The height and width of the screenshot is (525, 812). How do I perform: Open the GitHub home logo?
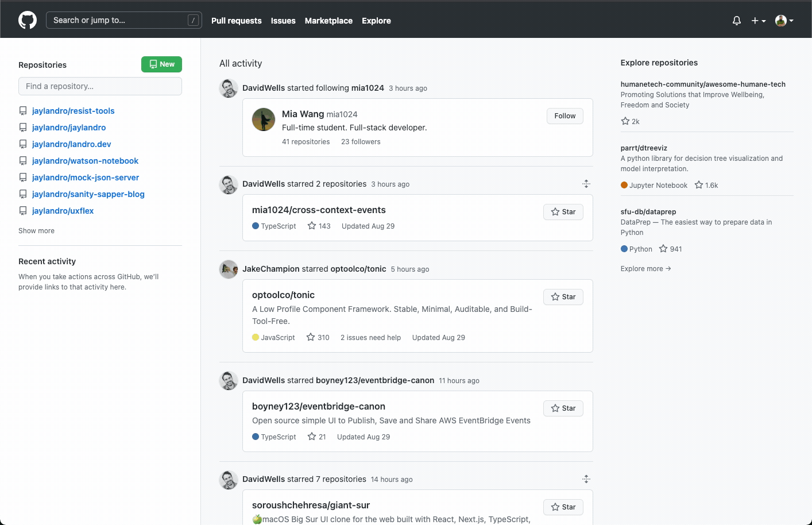(28, 20)
